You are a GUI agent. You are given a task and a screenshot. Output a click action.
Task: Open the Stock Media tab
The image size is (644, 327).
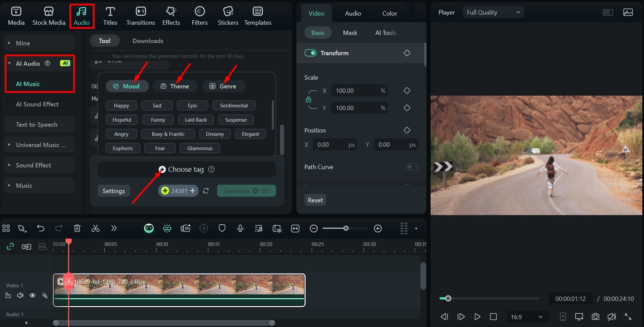(x=49, y=16)
